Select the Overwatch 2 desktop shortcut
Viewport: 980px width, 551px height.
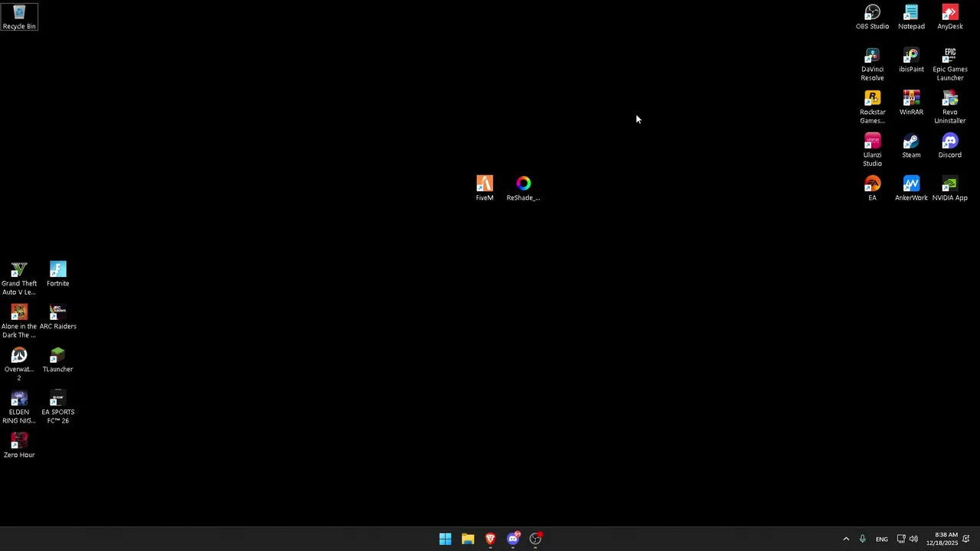click(x=19, y=364)
